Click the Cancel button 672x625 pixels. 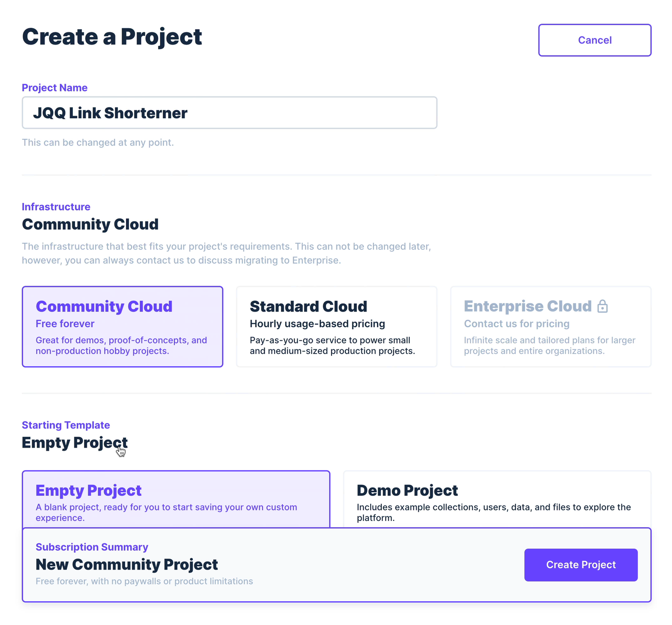pyautogui.click(x=595, y=40)
